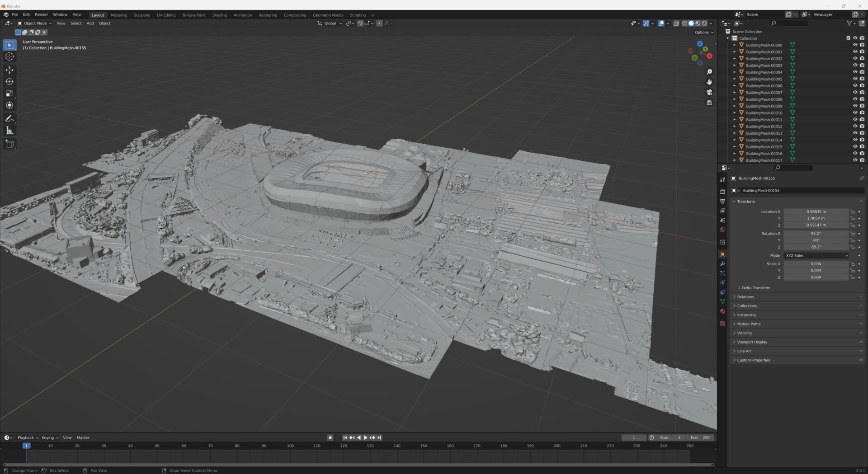Open the Render menu
The image size is (868, 474).
click(x=41, y=14)
